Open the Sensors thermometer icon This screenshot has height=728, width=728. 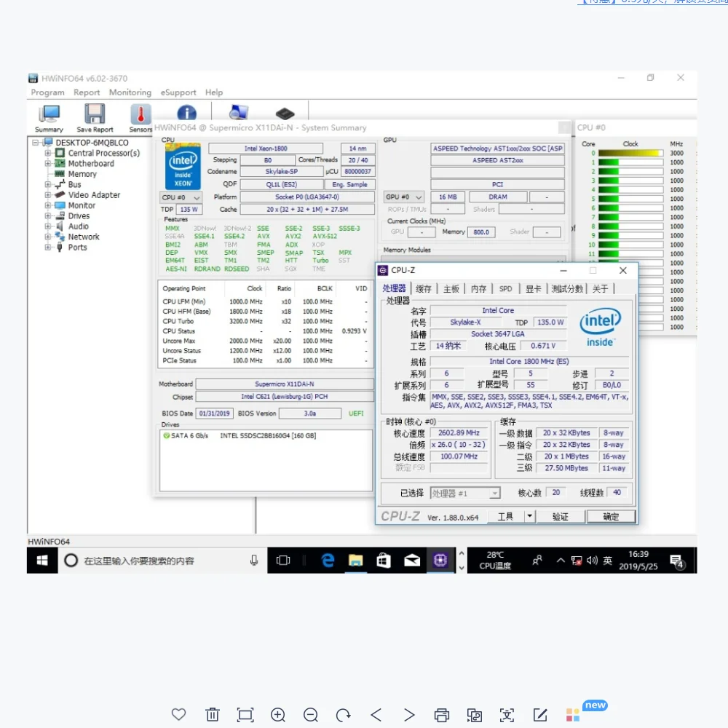tap(141, 119)
